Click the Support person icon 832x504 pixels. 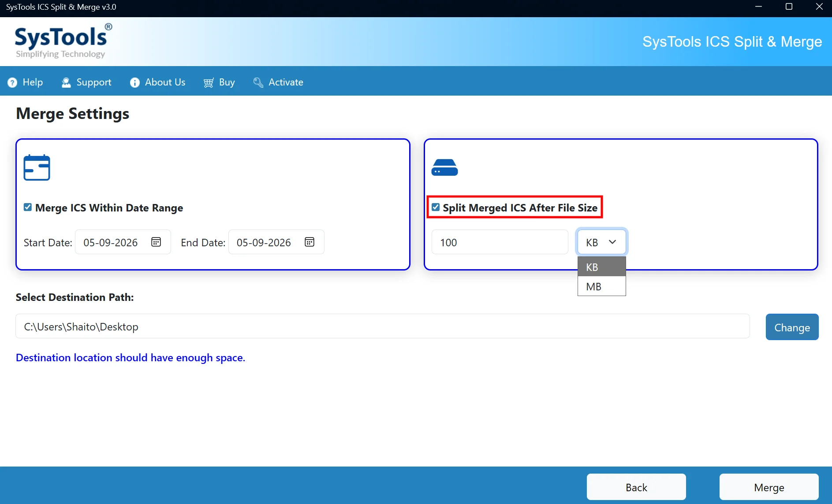66,82
